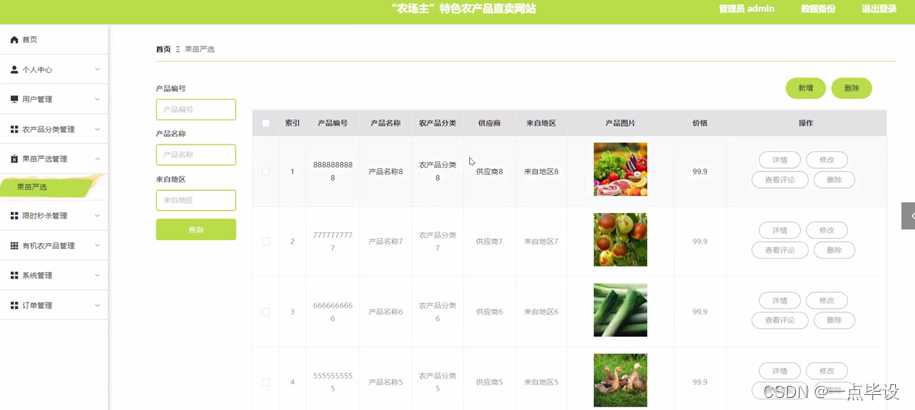This screenshot has width=915, height=410.
Task: Open the ducks image in row 4
Action: coord(620,380)
